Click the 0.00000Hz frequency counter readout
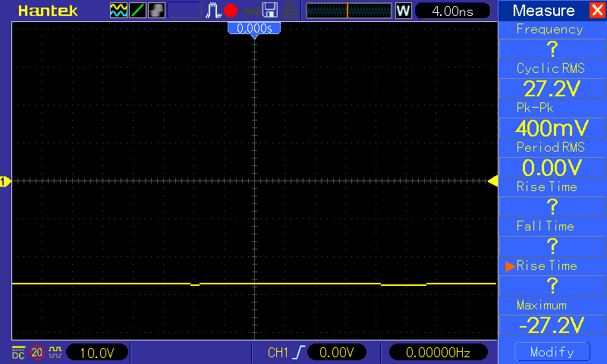 (x=438, y=353)
